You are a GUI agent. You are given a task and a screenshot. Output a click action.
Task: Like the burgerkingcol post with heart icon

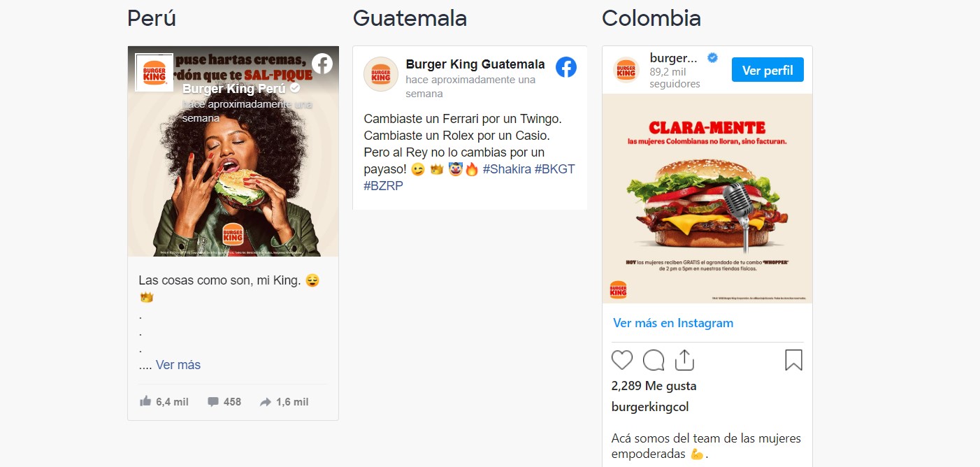[622, 360]
